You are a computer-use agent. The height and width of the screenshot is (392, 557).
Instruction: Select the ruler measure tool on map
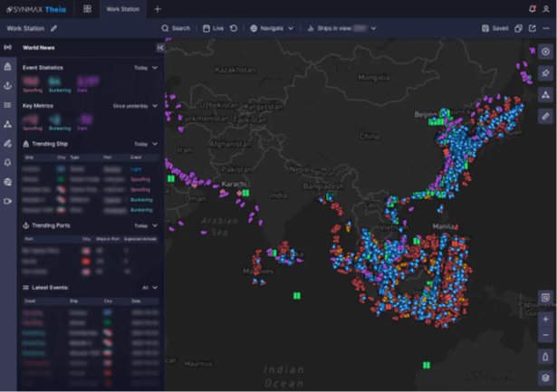click(544, 116)
